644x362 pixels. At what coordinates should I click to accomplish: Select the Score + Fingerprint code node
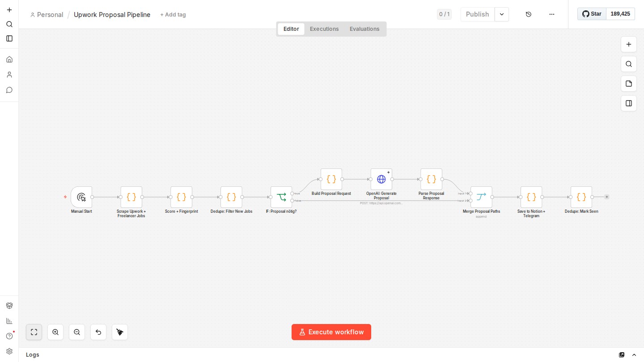[x=181, y=197]
